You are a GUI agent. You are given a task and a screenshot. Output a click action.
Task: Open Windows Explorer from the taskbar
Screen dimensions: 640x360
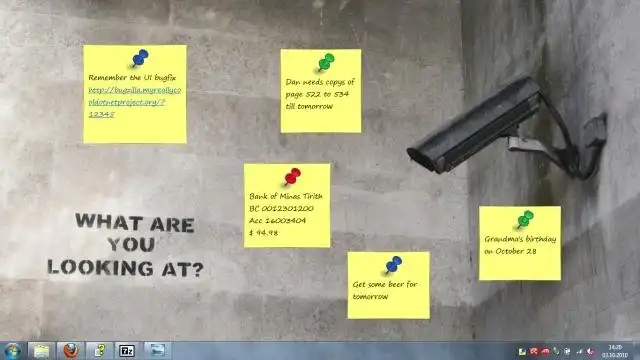(41, 351)
